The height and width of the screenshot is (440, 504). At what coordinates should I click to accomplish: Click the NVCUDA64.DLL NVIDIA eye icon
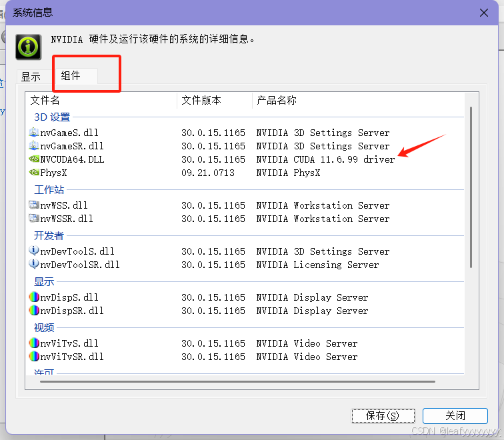(34, 159)
